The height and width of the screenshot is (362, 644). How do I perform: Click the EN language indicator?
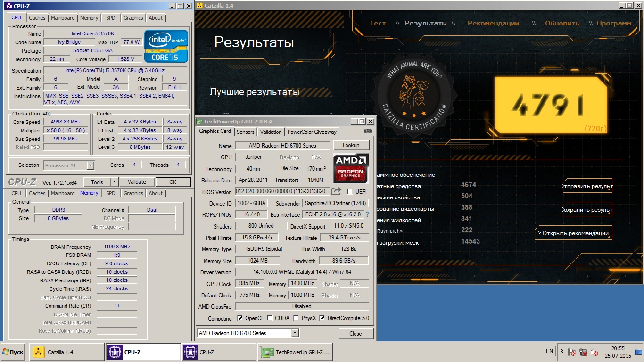click(x=549, y=351)
